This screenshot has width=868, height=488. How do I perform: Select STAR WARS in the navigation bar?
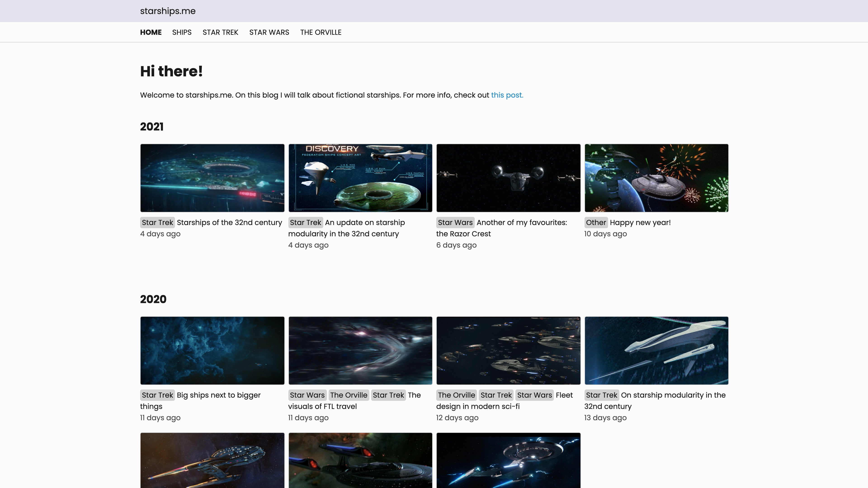coord(269,32)
